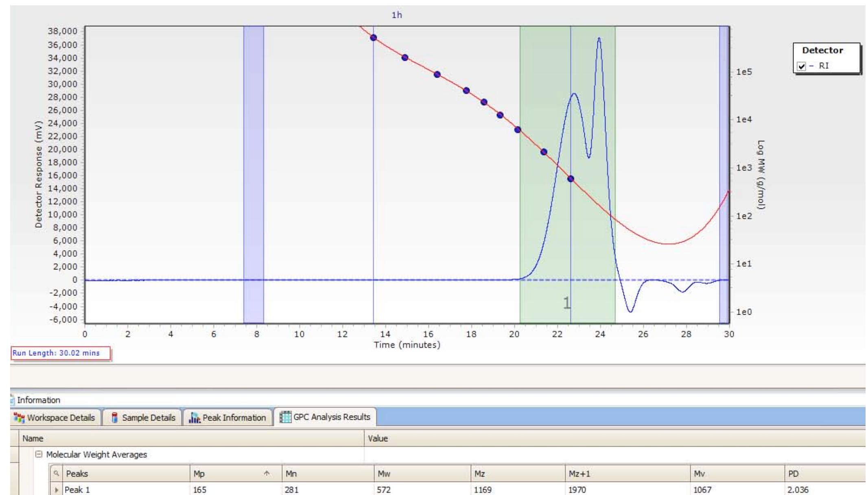Collapse the Molecular Weight Averages group
The height and width of the screenshot is (495, 868).
click(39, 455)
